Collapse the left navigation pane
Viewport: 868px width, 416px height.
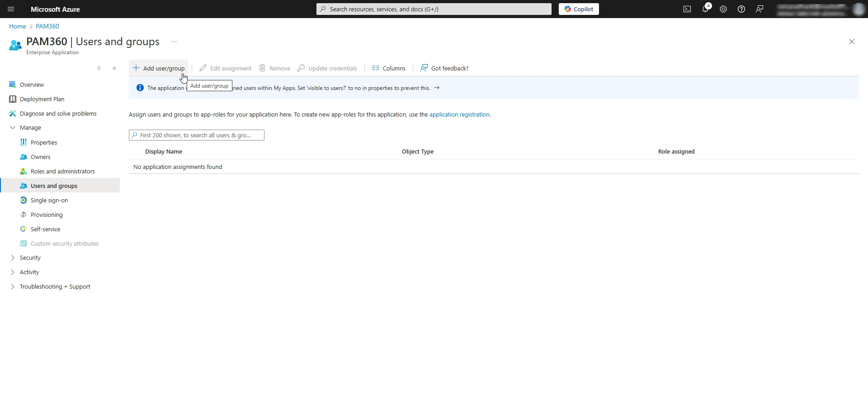tap(114, 68)
